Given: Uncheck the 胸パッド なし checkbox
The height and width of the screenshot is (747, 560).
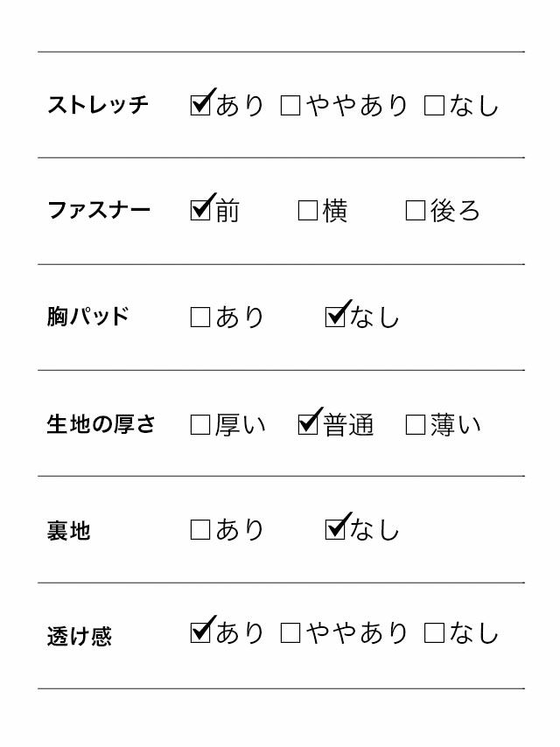Looking at the screenshot, I should (x=335, y=317).
